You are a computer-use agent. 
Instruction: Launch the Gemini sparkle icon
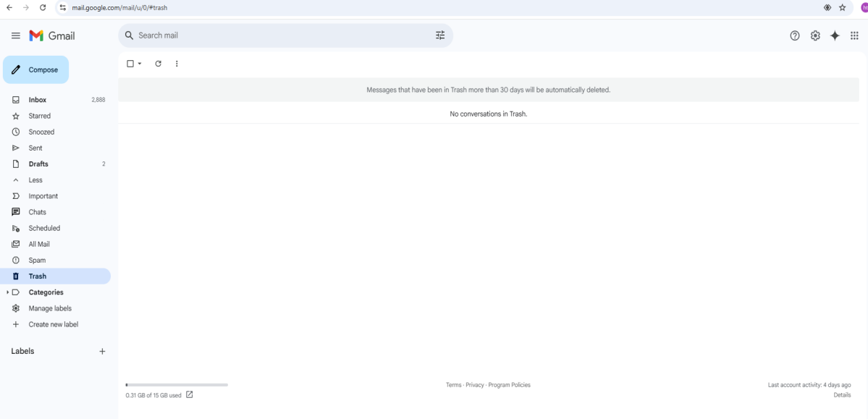pyautogui.click(x=835, y=35)
